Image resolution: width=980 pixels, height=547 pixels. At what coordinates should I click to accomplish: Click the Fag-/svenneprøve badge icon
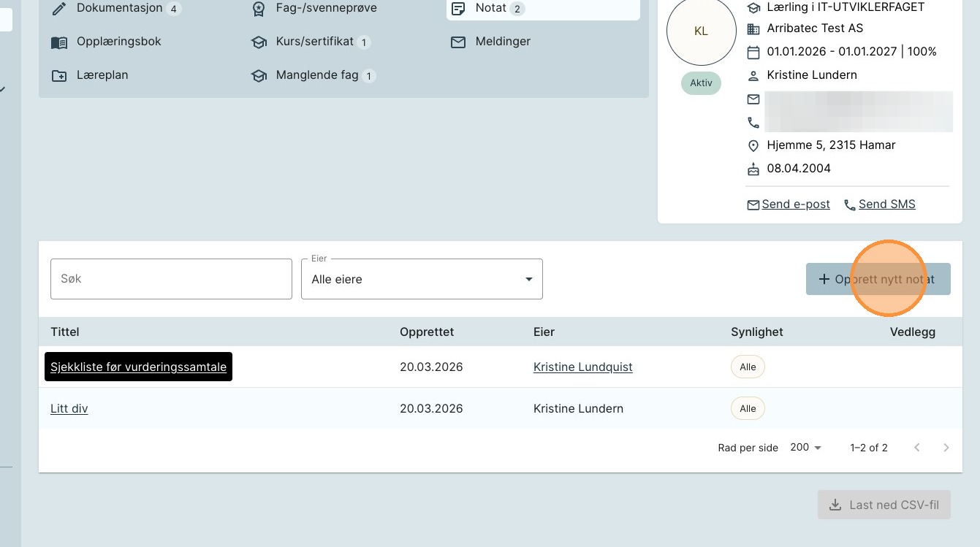[x=259, y=9]
